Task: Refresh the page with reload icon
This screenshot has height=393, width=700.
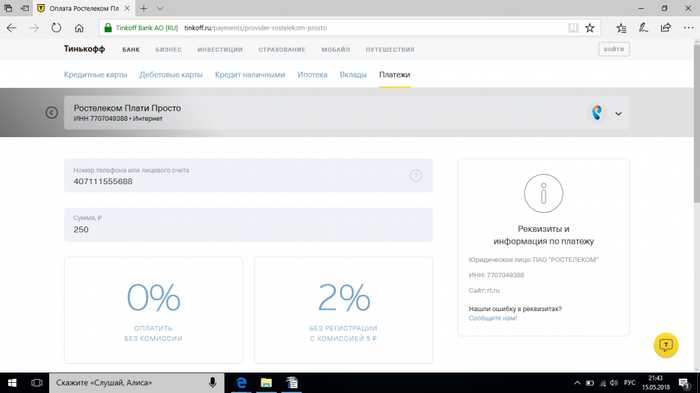Action: click(x=56, y=28)
